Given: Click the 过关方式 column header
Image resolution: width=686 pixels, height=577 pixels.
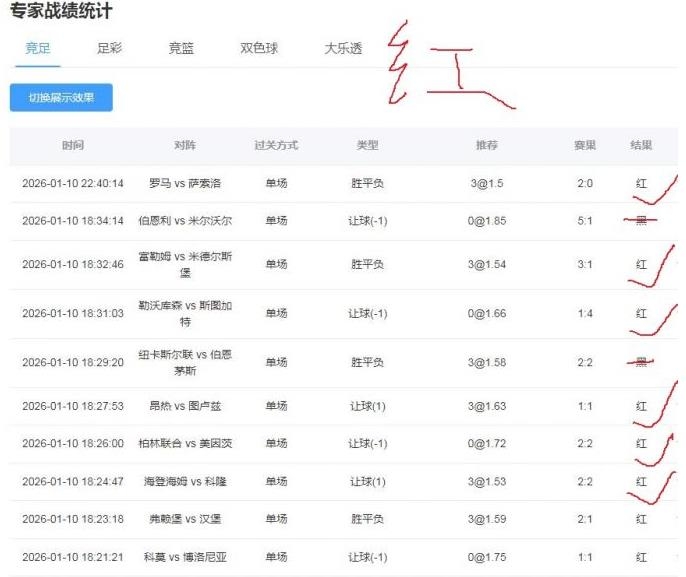Looking at the screenshot, I should (276, 146).
